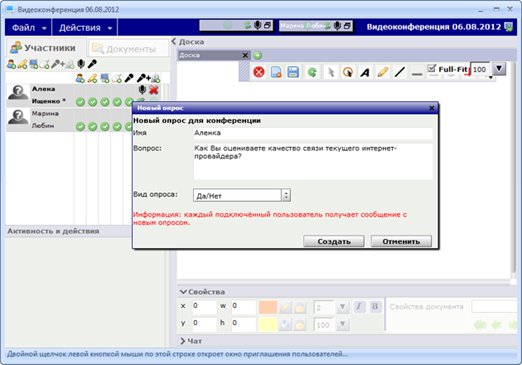
Task: Toggle the Full-Fit checkbox
Action: 432,68
